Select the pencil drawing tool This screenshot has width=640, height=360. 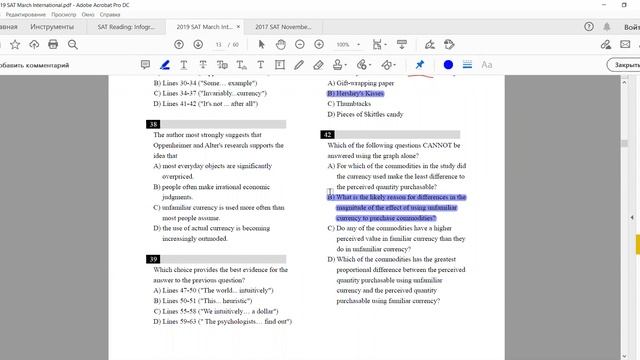299,64
